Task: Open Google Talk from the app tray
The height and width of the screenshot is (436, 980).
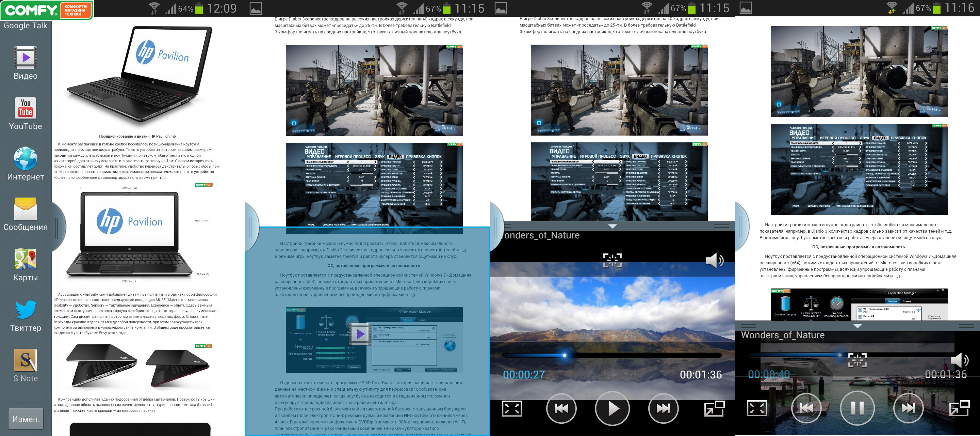Action: (x=26, y=26)
